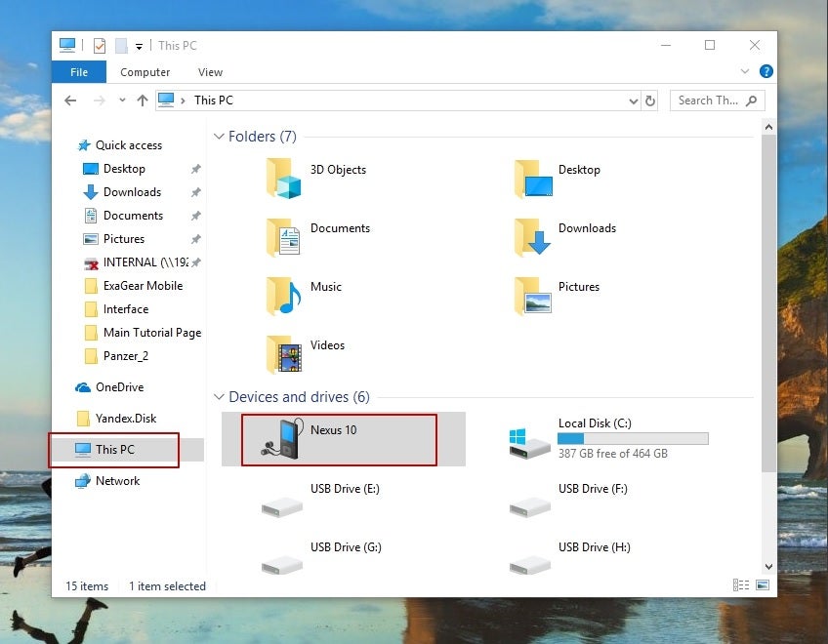Image resolution: width=828 pixels, height=644 pixels.
Task: Select the Nexus 10 device icon
Action: 283,439
